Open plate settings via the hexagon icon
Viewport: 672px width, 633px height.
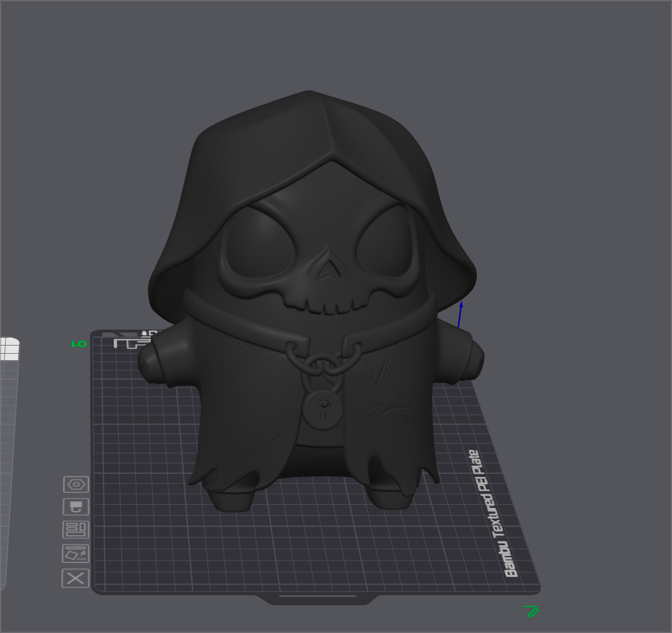pyautogui.click(x=76, y=485)
